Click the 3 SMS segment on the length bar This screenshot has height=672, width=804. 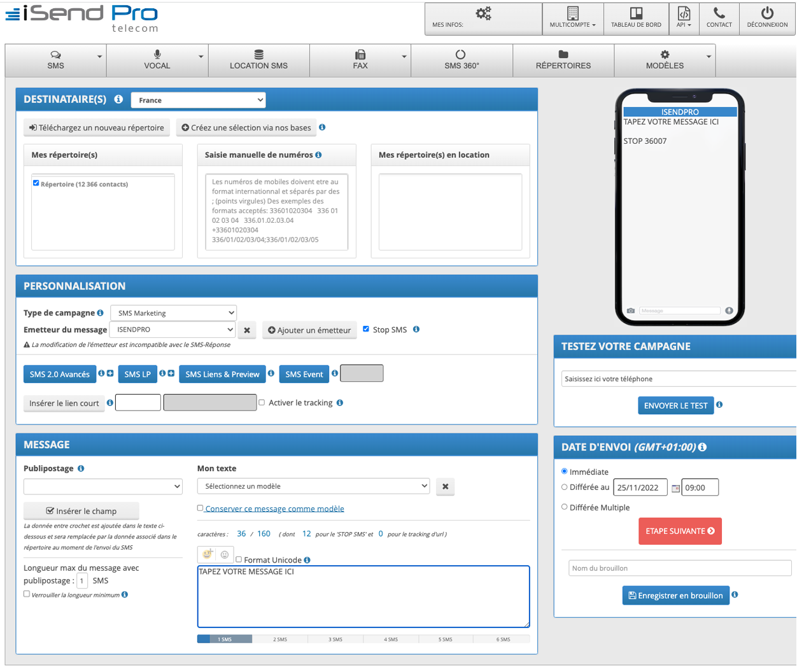335,639
